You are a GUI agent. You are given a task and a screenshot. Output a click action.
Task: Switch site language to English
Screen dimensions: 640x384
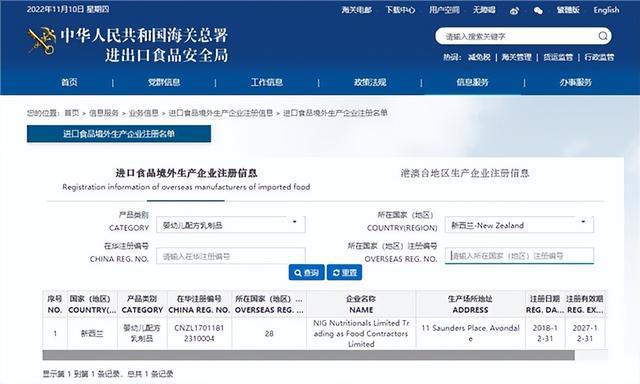[606, 10]
